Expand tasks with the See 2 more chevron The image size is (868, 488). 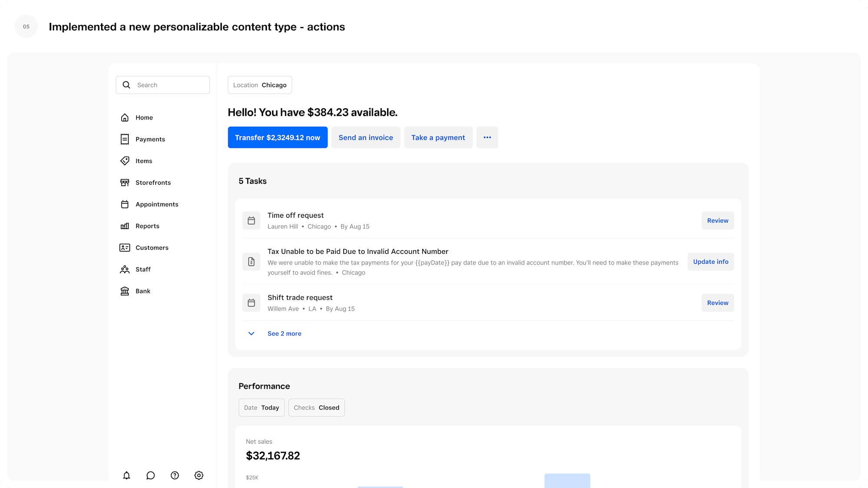251,334
